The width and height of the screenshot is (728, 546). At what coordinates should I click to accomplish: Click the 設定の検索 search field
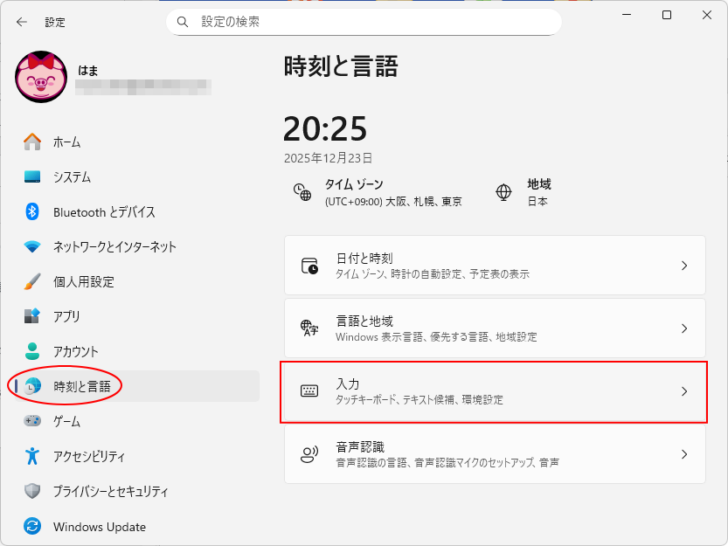[x=364, y=22]
